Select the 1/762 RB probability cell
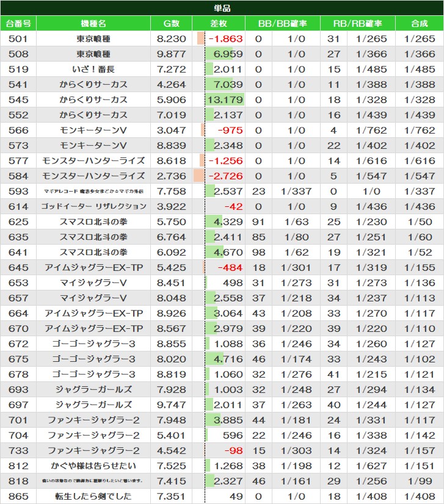 [371, 131]
